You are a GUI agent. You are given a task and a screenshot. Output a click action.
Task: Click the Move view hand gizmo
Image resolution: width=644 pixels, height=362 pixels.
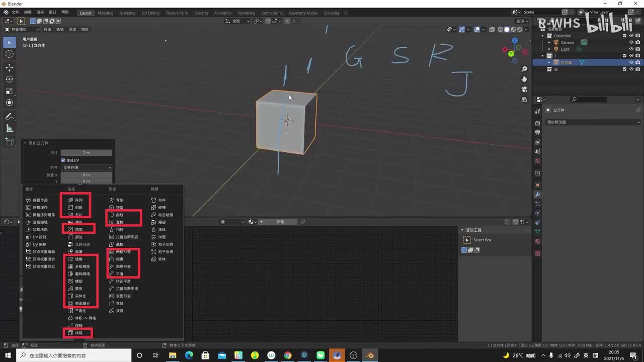(x=524, y=79)
